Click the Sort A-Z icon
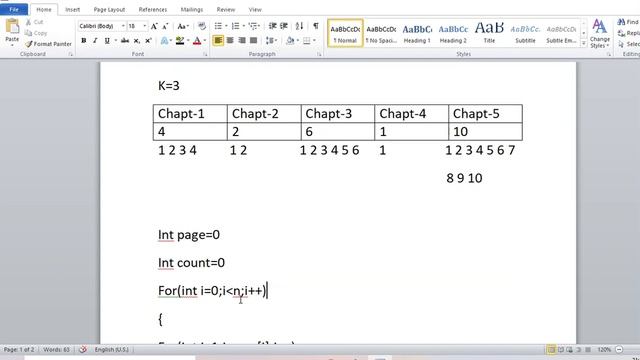Screen dimensions: 640x360 pos(299,26)
